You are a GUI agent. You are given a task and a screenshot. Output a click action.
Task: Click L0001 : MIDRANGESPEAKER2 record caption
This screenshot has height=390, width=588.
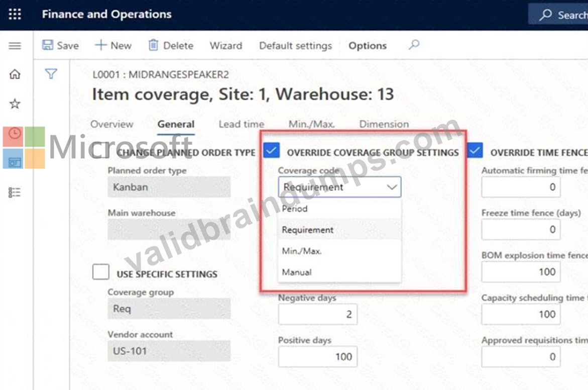pos(161,74)
